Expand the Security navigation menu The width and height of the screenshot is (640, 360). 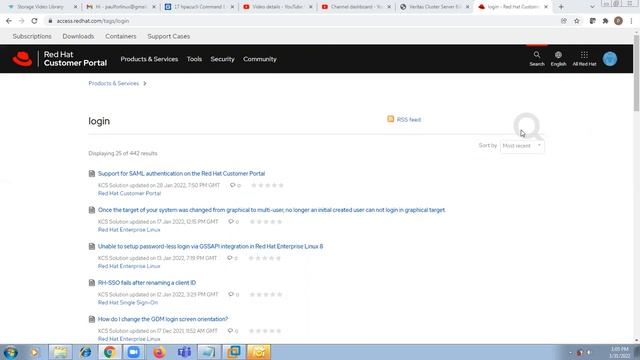[x=222, y=59]
